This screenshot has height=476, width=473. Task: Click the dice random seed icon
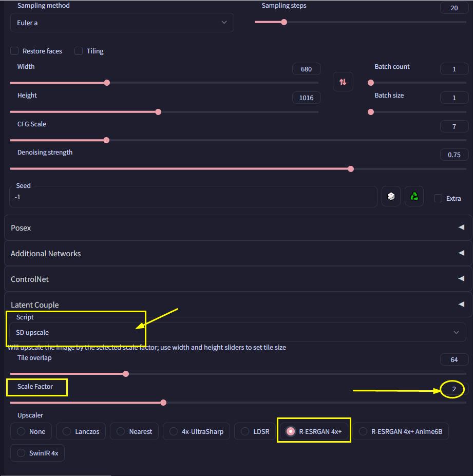pos(391,197)
